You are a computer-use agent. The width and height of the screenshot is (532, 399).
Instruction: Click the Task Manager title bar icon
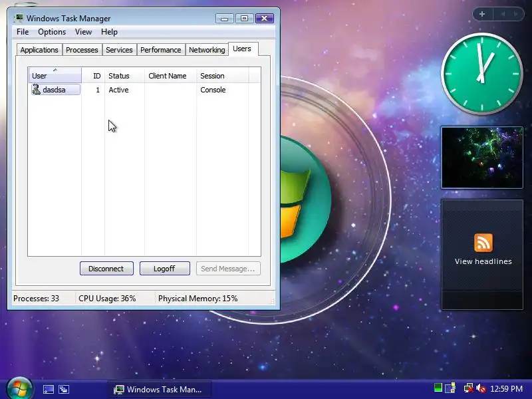tap(19, 18)
